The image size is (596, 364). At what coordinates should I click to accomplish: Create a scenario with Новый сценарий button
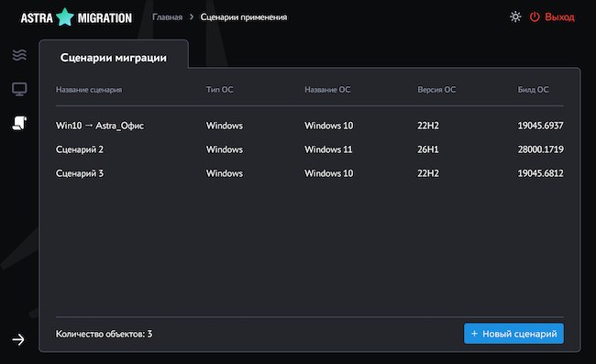point(513,334)
